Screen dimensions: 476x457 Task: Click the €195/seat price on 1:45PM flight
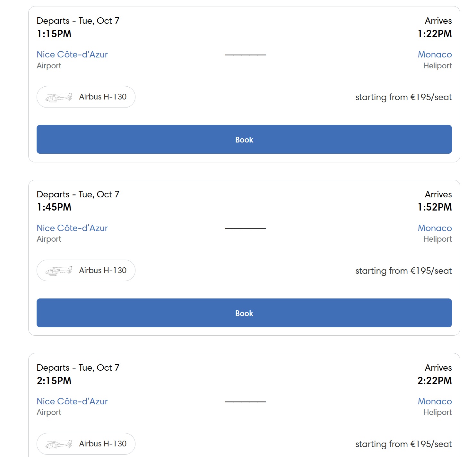[431, 271]
